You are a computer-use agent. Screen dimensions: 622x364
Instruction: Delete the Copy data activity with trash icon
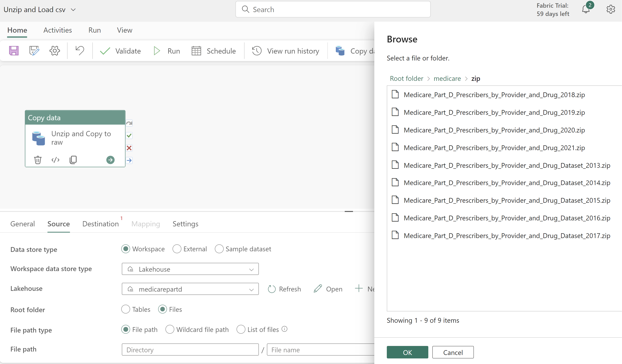coord(38,160)
